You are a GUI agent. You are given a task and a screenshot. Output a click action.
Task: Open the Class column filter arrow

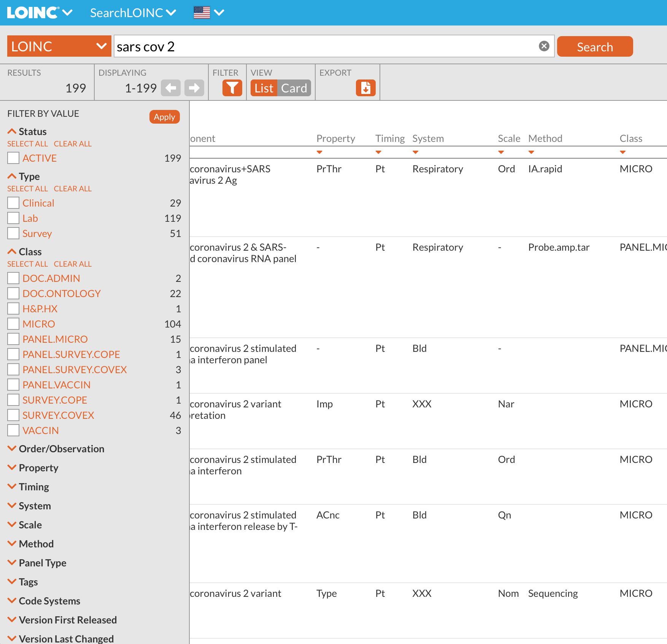pos(623,152)
